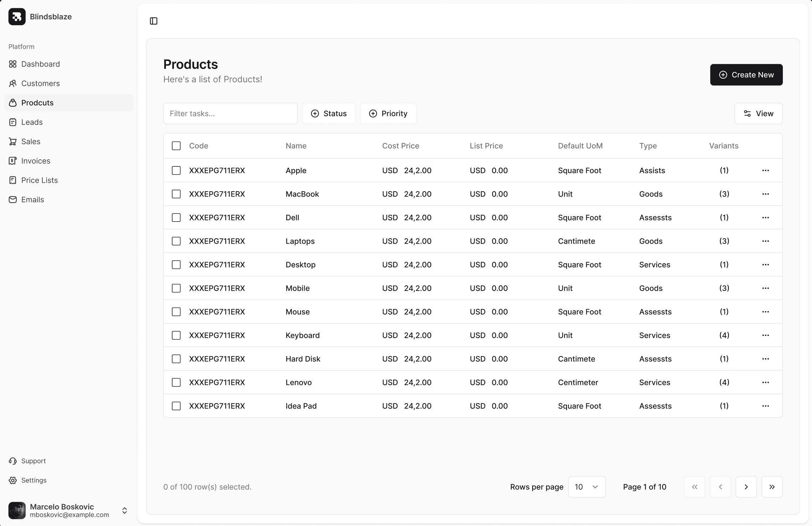Open Emails in the sidebar
This screenshot has height=526, width=812.
click(x=69, y=199)
